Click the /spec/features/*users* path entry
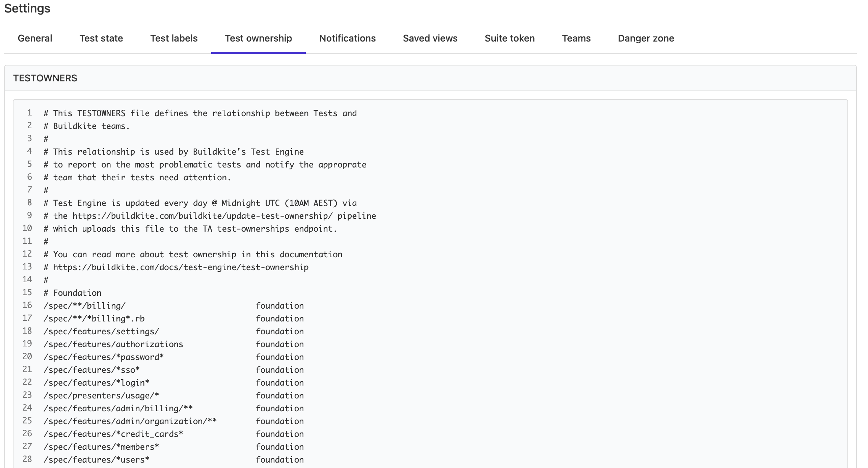 pyautogui.click(x=96, y=459)
